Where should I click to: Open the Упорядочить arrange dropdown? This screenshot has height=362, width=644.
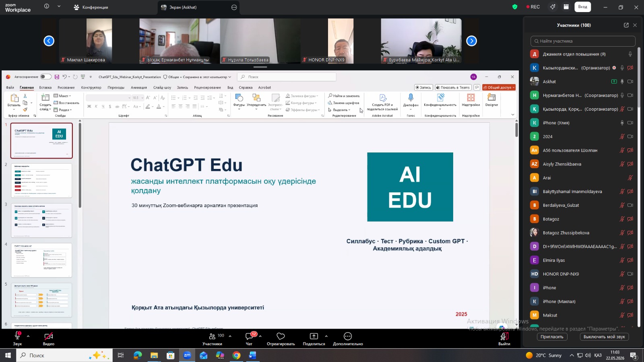click(256, 102)
